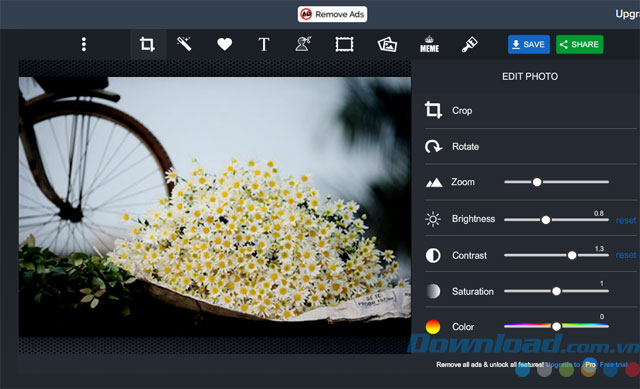
Task: Open the MEME maker tool
Action: tap(429, 44)
